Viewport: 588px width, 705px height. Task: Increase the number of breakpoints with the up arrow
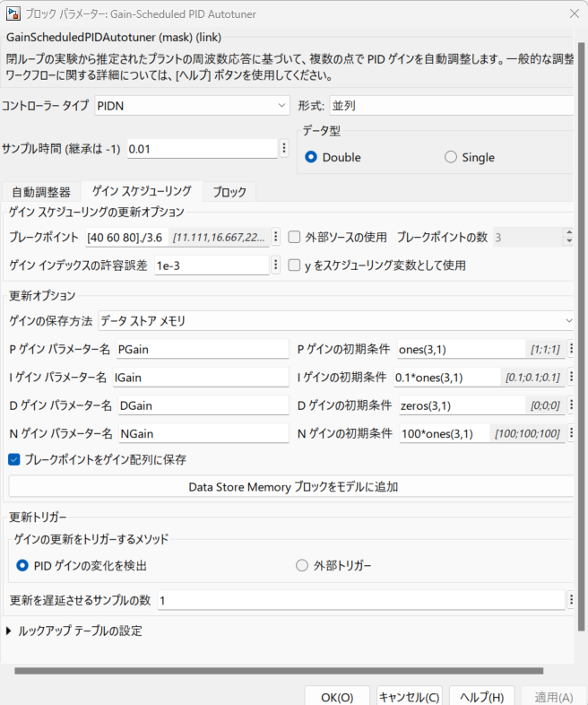pyautogui.click(x=569, y=233)
